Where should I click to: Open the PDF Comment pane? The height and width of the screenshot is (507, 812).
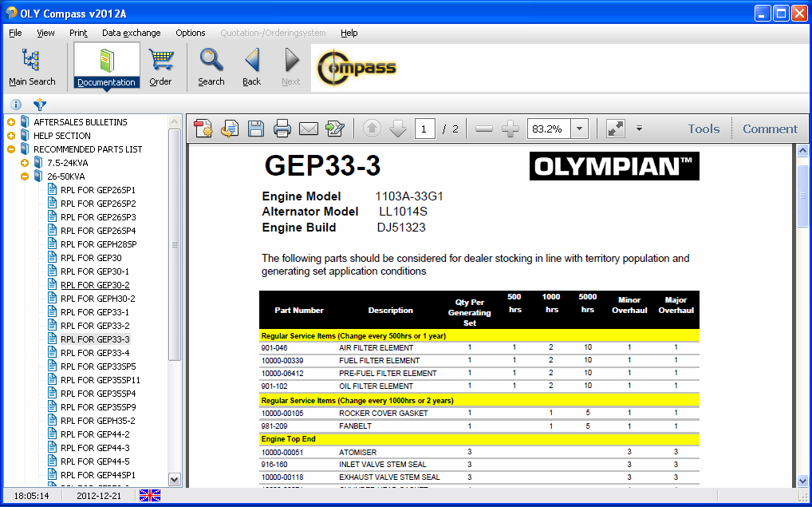pos(770,129)
